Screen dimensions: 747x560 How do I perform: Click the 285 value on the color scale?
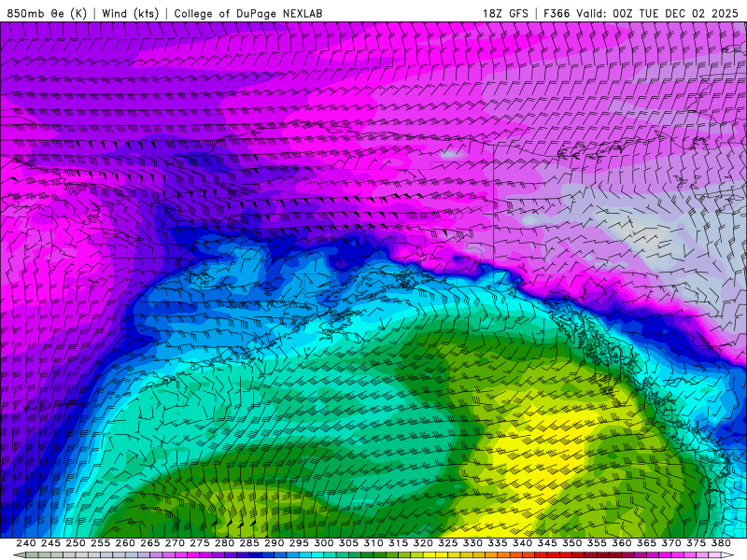pos(249,543)
